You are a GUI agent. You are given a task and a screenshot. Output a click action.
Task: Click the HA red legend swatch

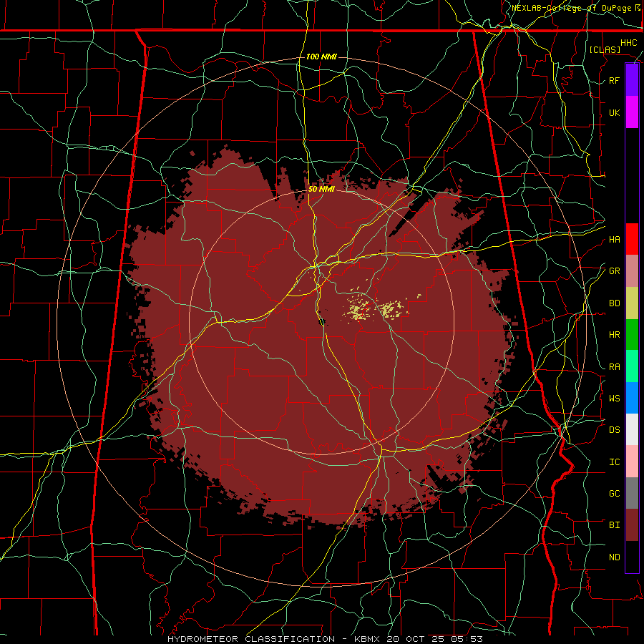[632, 239]
